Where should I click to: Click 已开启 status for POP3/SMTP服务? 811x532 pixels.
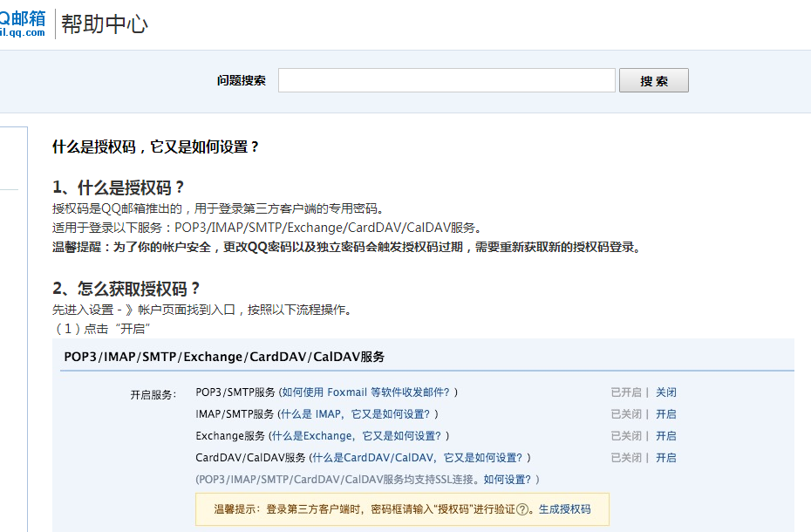626,392
